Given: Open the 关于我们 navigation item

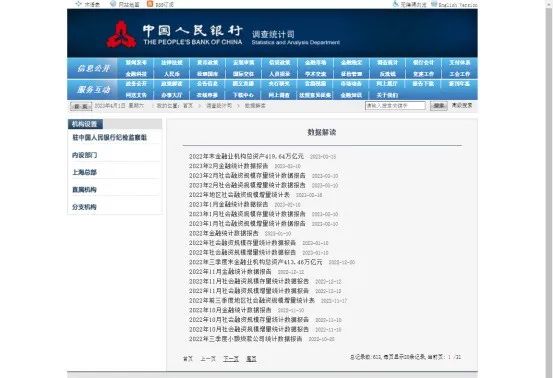Looking at the screenshot, I should (x=387, y=95).
